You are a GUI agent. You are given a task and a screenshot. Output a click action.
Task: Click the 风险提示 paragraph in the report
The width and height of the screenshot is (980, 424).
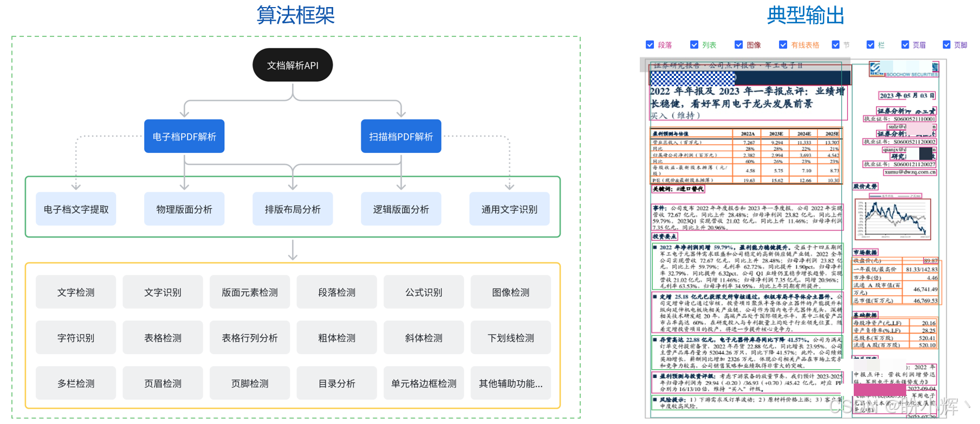click(747, 403)
